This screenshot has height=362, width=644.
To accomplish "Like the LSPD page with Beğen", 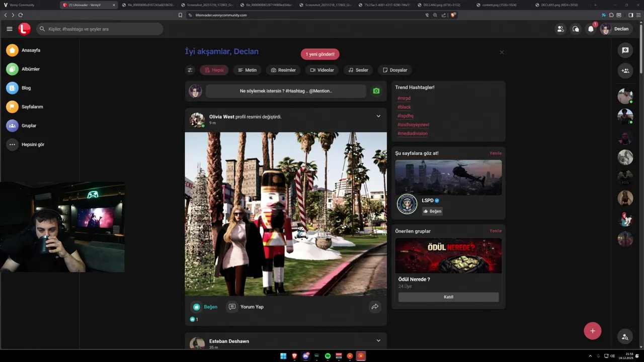I will tap(432, 211).
